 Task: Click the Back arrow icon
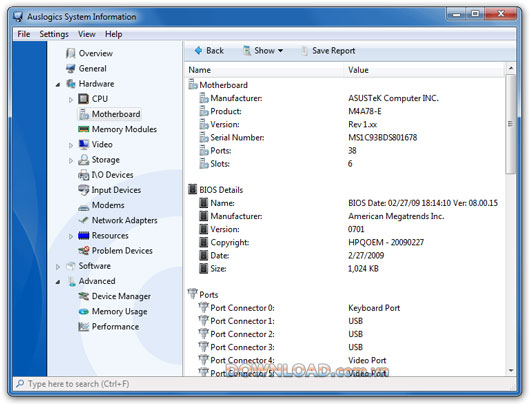[198, 51]
